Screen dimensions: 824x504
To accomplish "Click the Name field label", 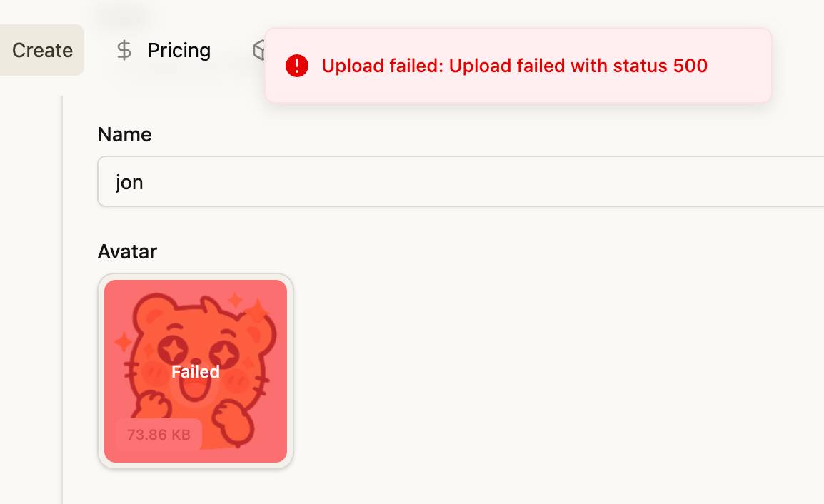I will pos(124,134).
